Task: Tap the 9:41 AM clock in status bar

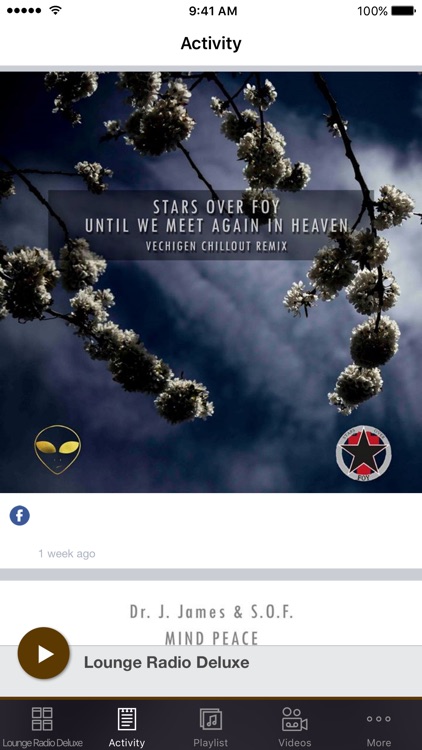Action: click(x=212, y=11)
